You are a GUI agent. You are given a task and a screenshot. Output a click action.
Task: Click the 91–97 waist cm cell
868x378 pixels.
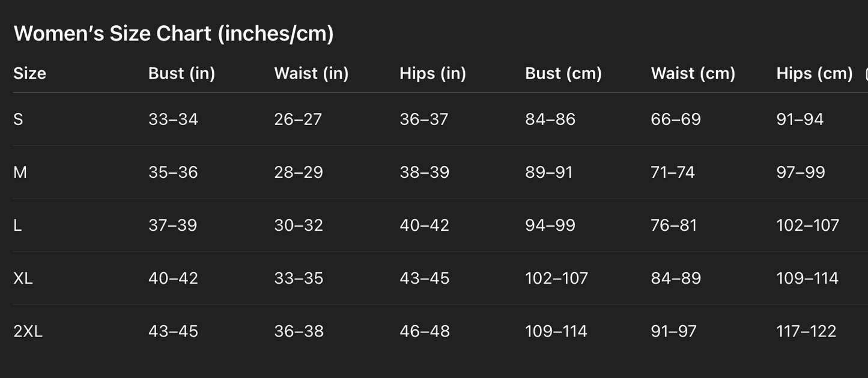point(673,331)
